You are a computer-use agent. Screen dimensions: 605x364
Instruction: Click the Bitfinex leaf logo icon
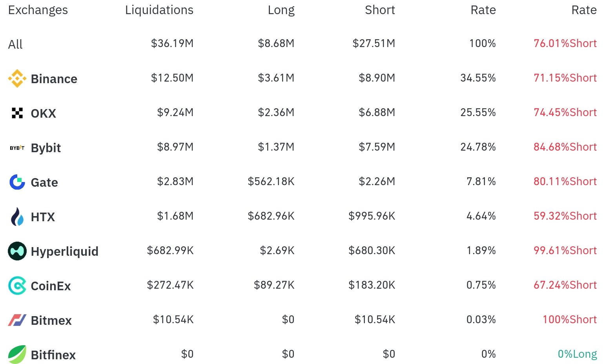[x=17, y=355]
